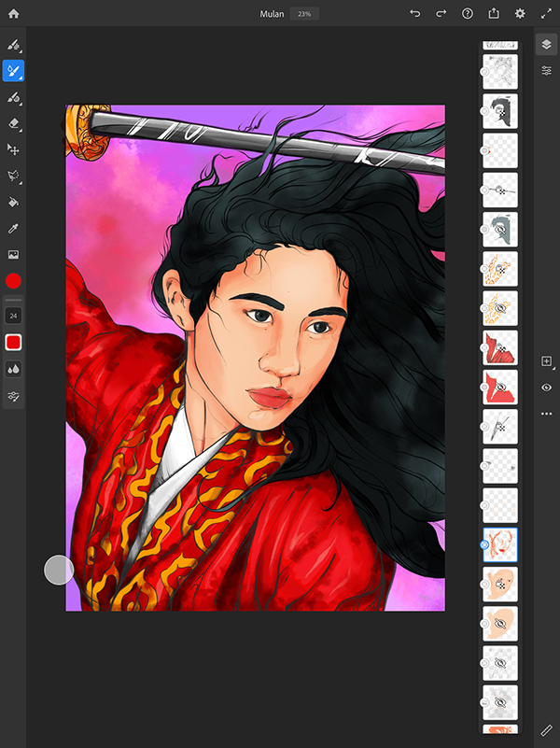Image resolution: width=560 pixels, height=748 pixels.
Task: Open the red brush color swatch
Action: click(13, 342)
